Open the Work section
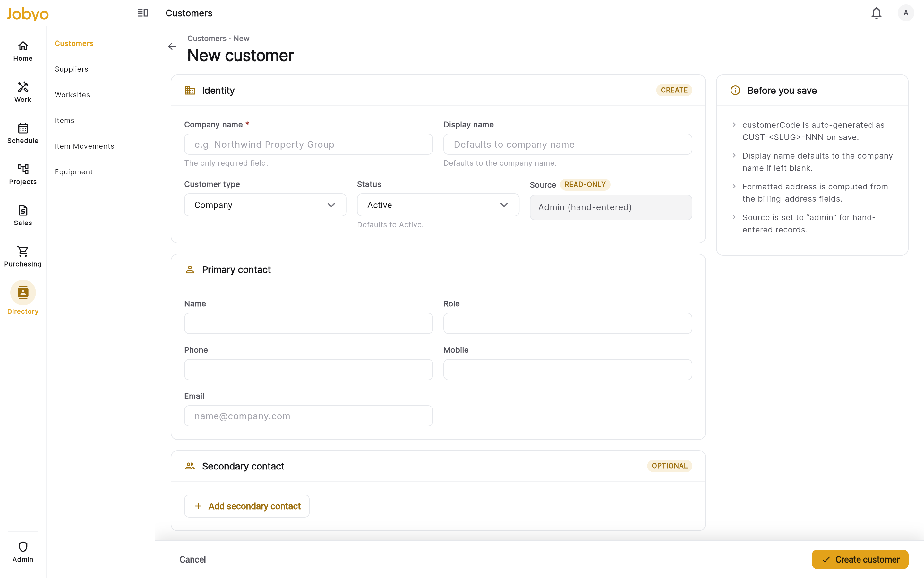The width and height of the screenshot is (924, 578). [23, 92]
